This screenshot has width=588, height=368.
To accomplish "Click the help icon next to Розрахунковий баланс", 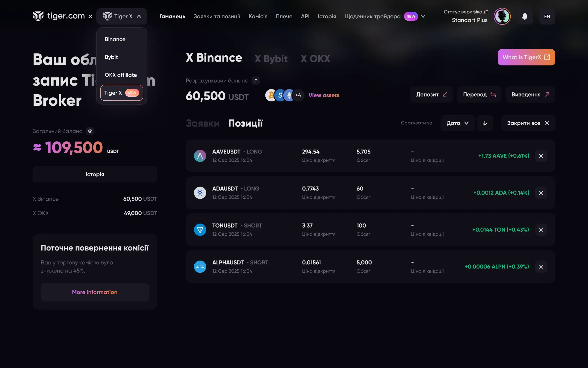I will coord(256,81).
